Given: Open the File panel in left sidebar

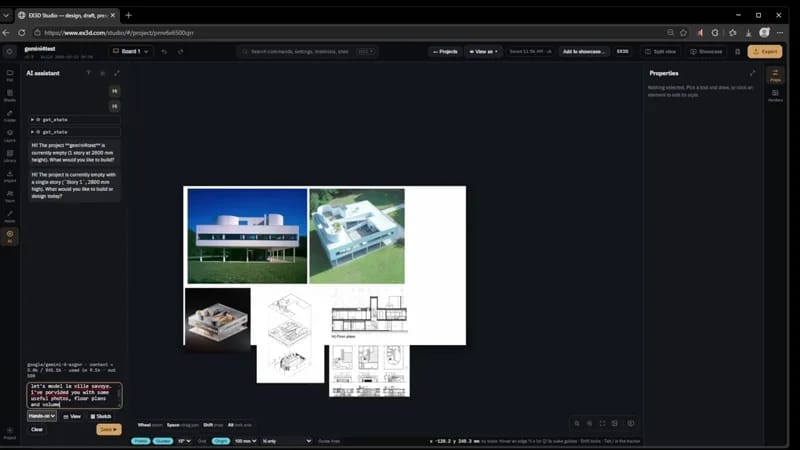Looking at the screenshot, I should (10, 76).
